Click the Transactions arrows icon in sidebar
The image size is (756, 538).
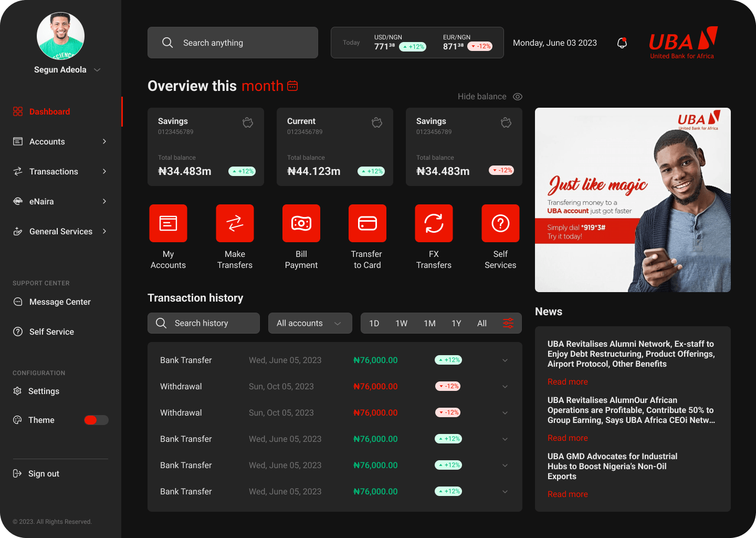tap(18, 171)
